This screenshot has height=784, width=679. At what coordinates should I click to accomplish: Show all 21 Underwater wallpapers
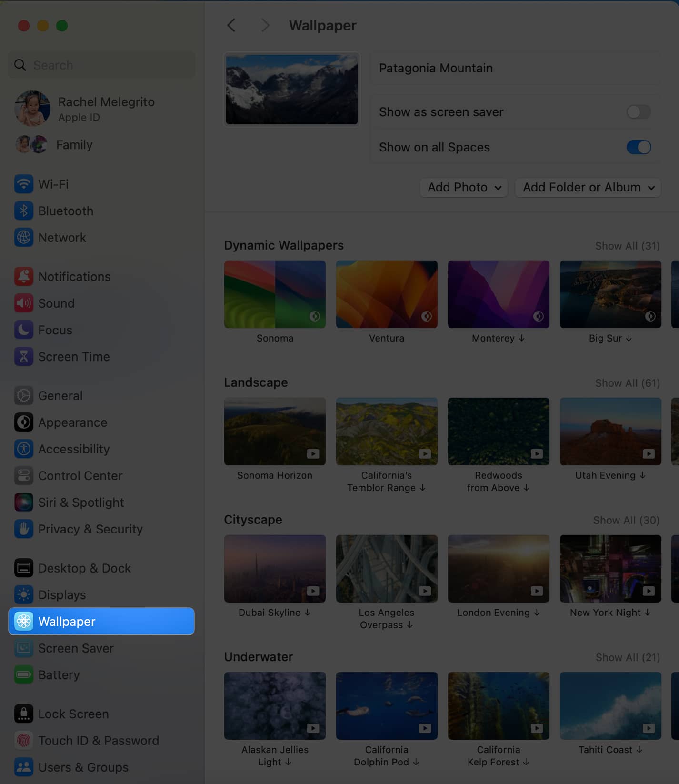[628, 657]
